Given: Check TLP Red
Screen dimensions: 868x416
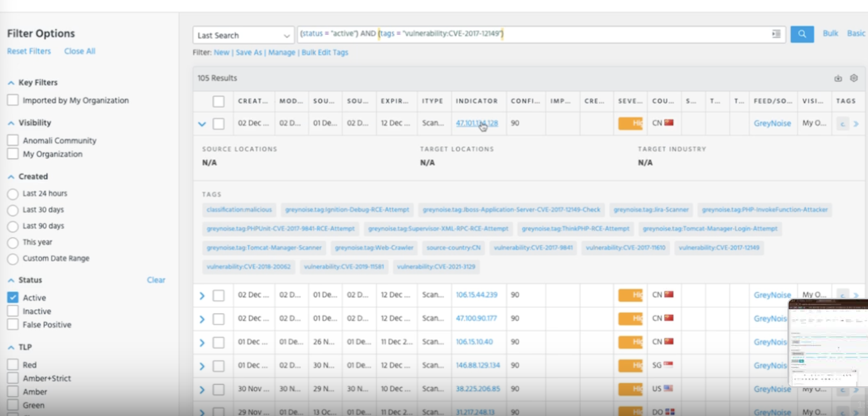Looking at the screenshot, I should pyautogui.click(x=13, y=364).
